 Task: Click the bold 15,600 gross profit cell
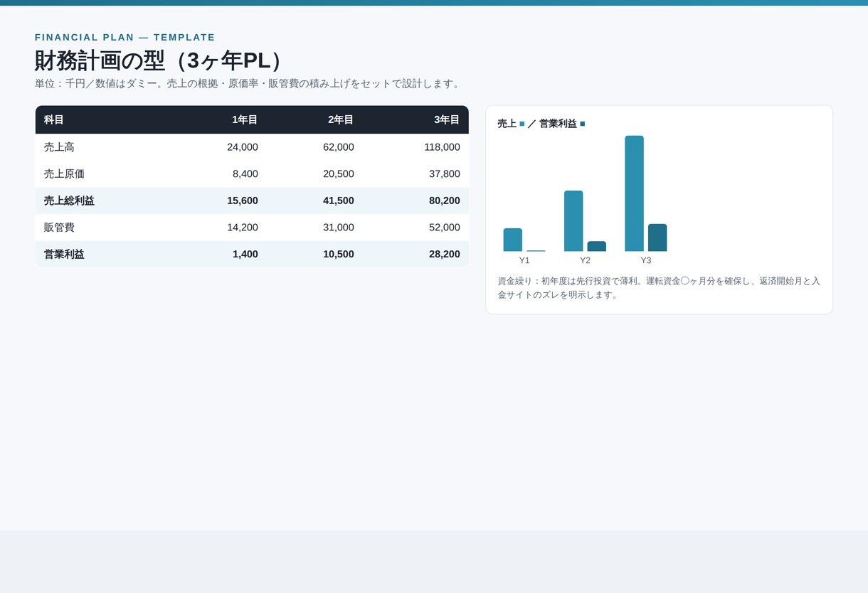point(243,201)
